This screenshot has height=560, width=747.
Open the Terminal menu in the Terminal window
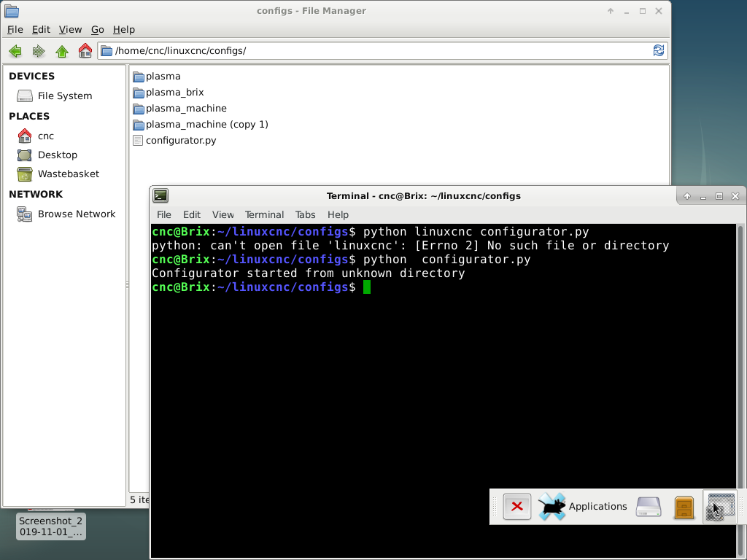(x=264, y=215)
